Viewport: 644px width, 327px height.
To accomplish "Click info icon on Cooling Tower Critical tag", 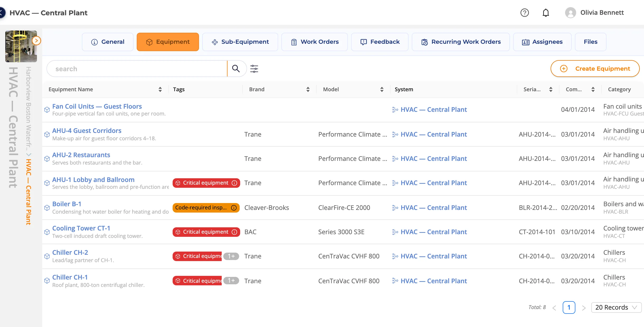I will [x=234, y=232].
